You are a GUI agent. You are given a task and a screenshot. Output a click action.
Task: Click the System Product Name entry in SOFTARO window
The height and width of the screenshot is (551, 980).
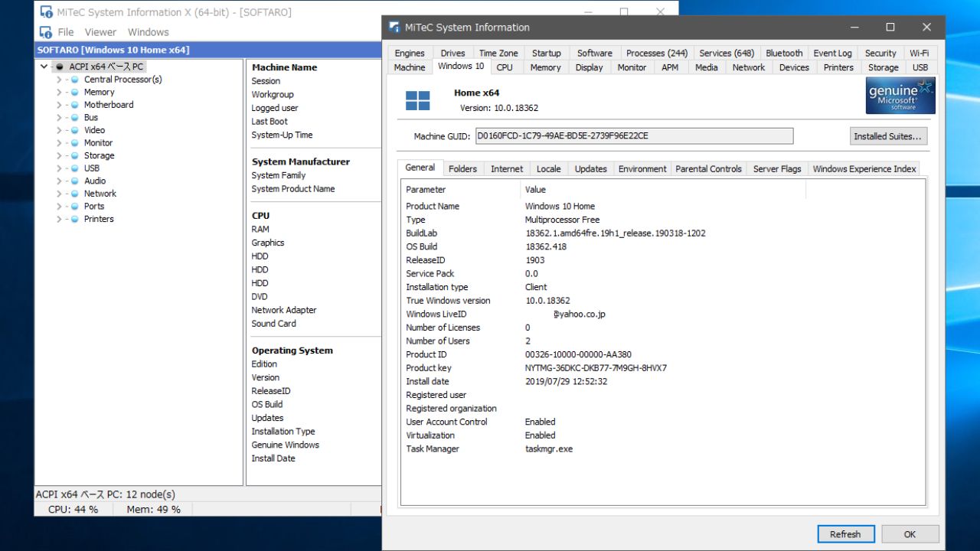point(293,189)
